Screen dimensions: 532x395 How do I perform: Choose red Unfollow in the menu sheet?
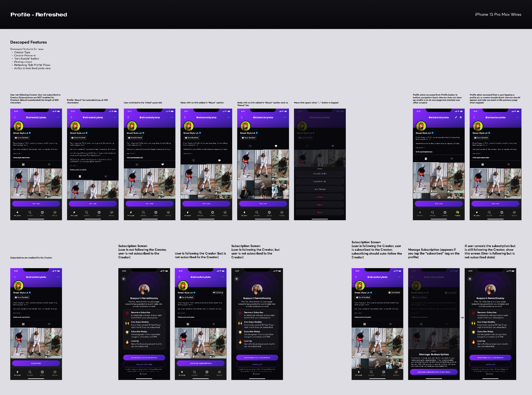pos(320,197)
